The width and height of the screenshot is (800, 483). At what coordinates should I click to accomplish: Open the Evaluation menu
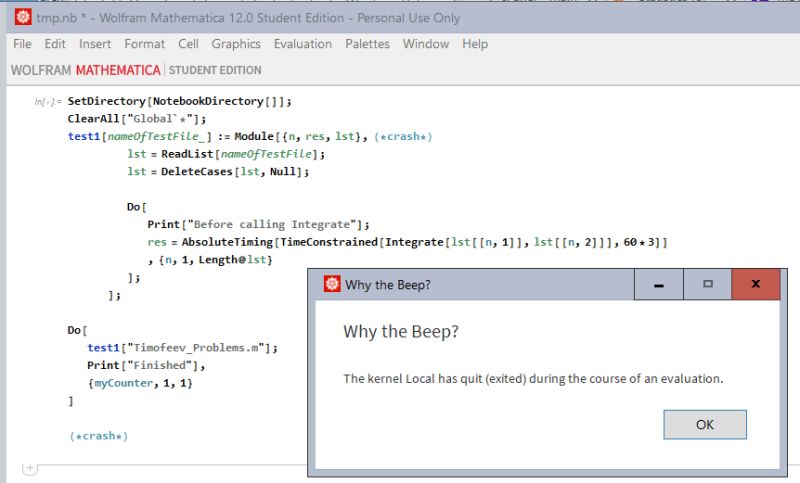tap(303, 44)
